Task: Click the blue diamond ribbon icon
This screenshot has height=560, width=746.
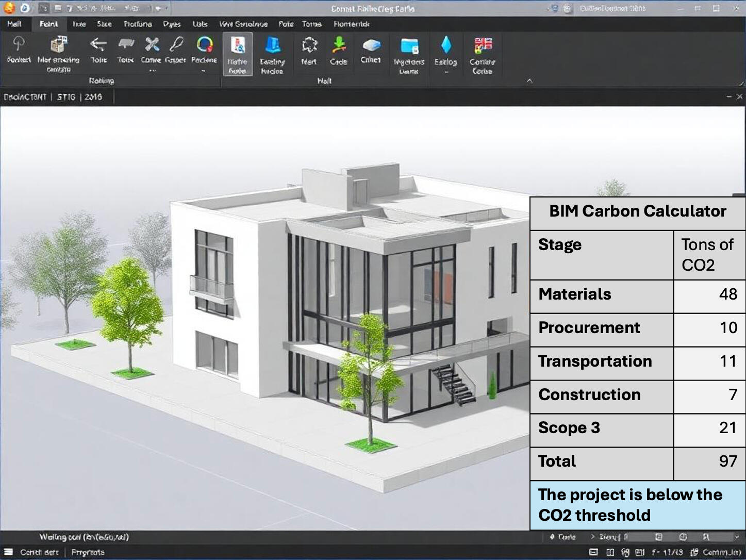Action: (446, 45)
